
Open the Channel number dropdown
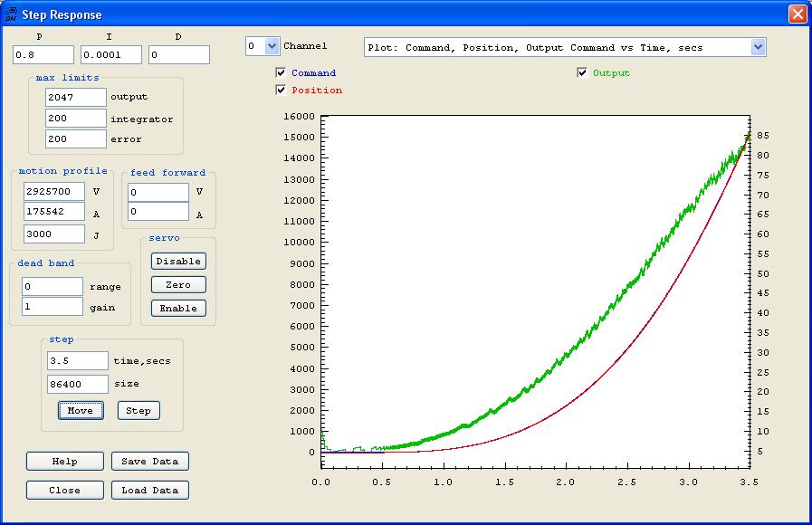pos(272,46)
